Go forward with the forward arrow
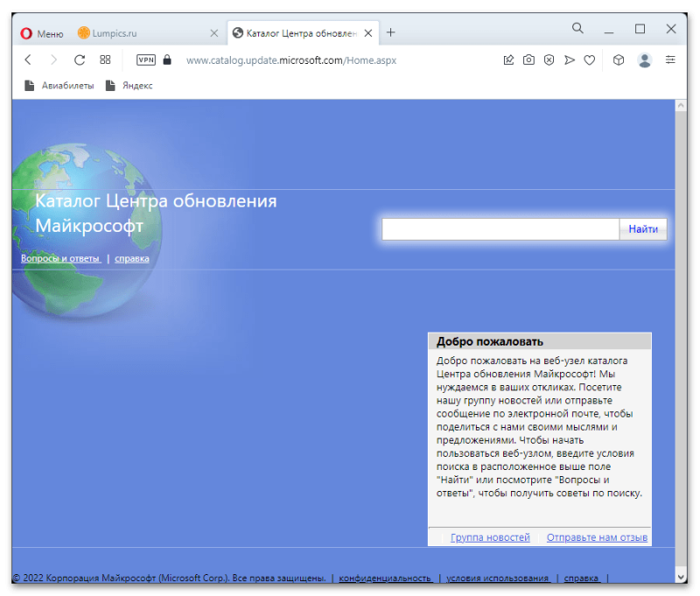This screenshot has height=596, width=700. pyautogui.click(x=53, y=60)
